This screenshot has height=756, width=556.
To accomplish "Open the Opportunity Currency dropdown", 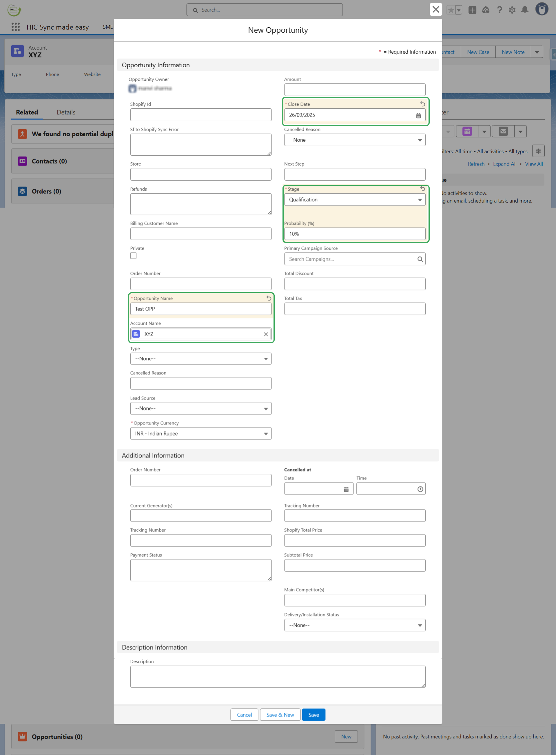I will pos(200,434).
